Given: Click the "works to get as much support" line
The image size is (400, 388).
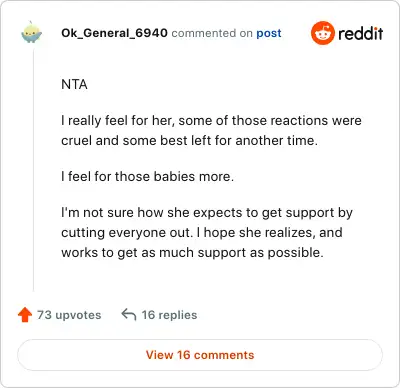Looking at the screenshot, I should coord(192,253).
